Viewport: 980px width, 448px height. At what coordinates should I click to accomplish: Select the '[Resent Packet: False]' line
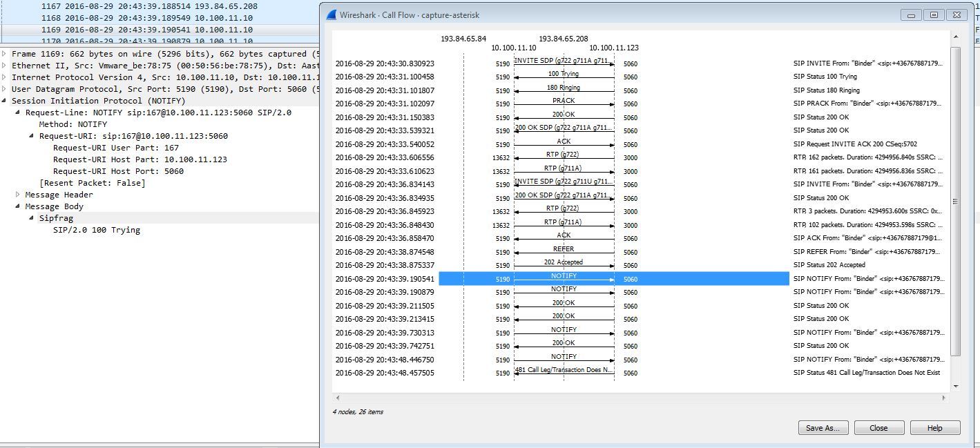point(93,183)
